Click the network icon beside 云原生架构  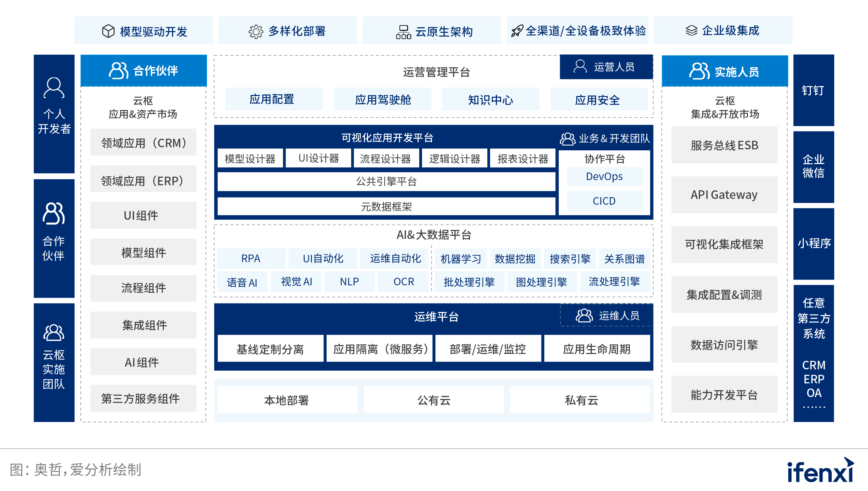coord(403,32)
